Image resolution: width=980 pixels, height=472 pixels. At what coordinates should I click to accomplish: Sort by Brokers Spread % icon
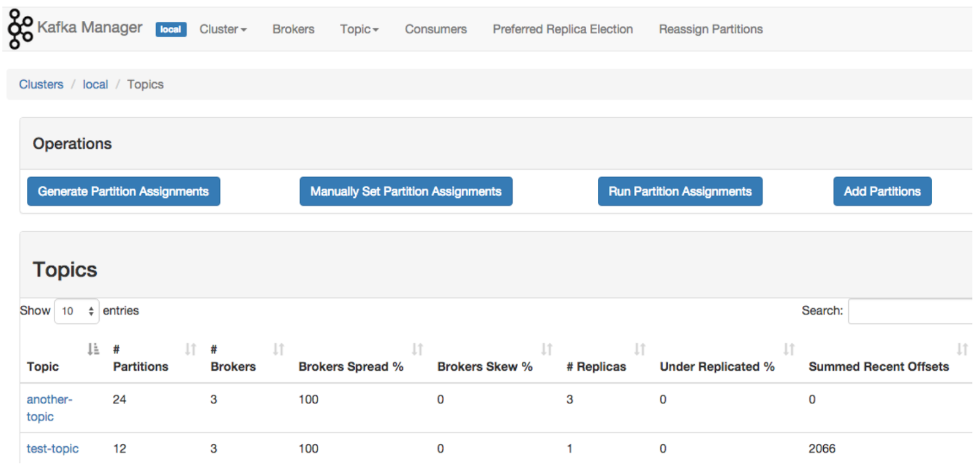(x=418, y=349)
